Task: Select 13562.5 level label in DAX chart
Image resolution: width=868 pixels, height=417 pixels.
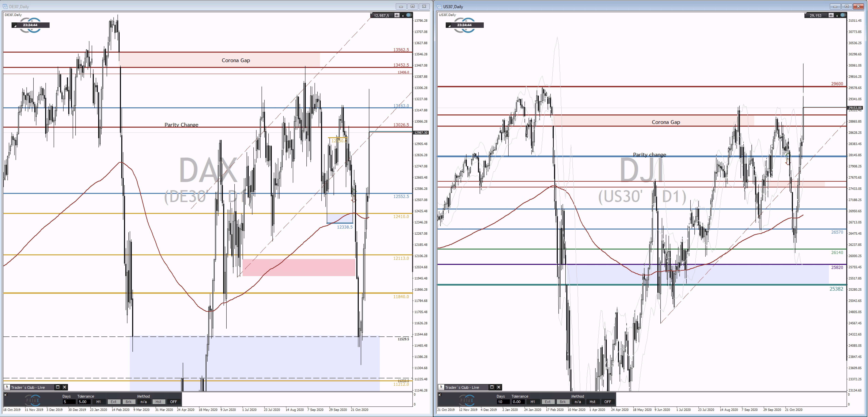Action: 401,50
